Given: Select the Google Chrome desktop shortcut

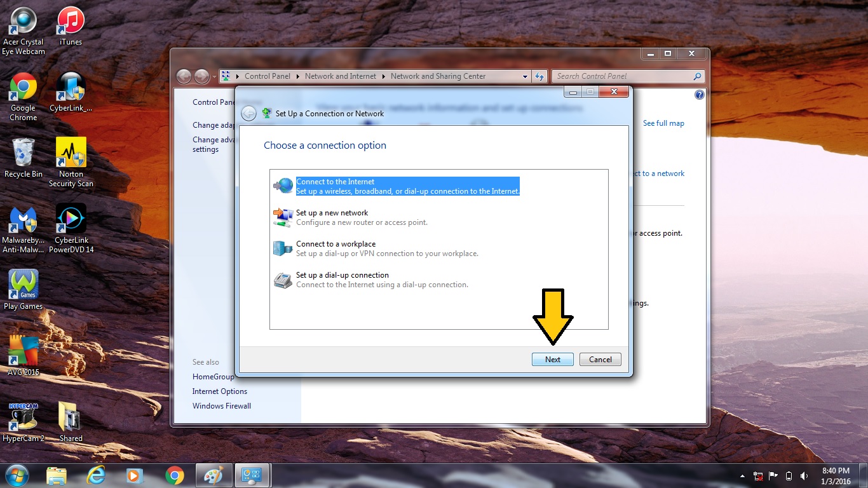Looking at the screenshot, I should (23, 97).
